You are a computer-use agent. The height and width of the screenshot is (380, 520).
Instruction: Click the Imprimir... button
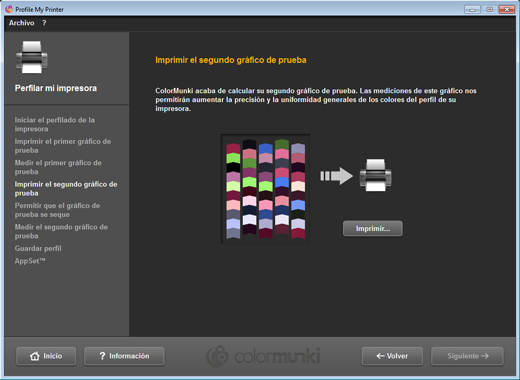(373, 229)
